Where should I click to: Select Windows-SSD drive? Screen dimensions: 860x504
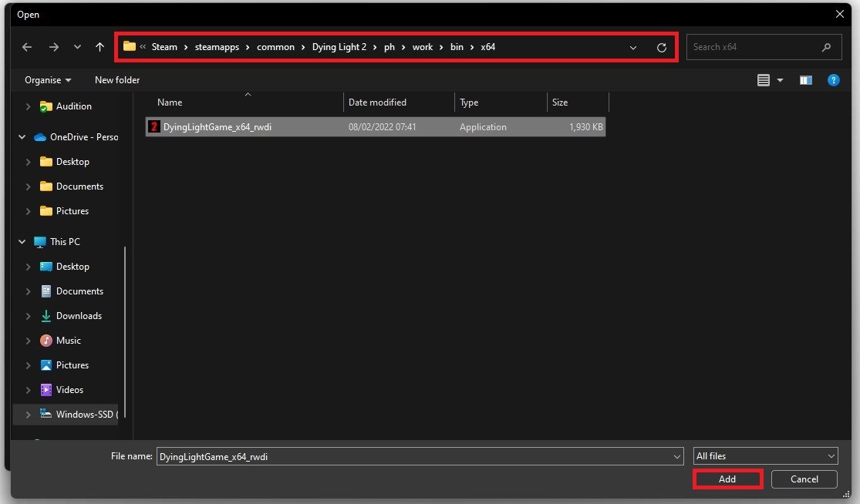86,414
